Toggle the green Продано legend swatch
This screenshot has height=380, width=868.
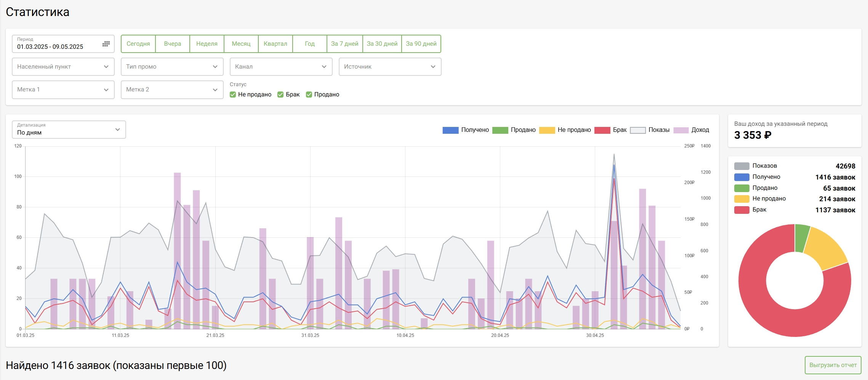[500, 130]
